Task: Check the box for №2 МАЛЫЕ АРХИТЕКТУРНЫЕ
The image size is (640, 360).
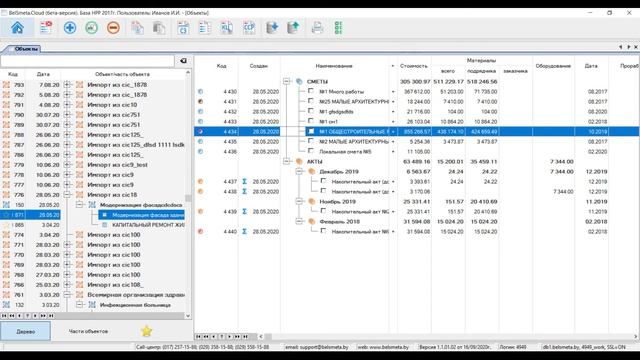Action: pos(311,141)
